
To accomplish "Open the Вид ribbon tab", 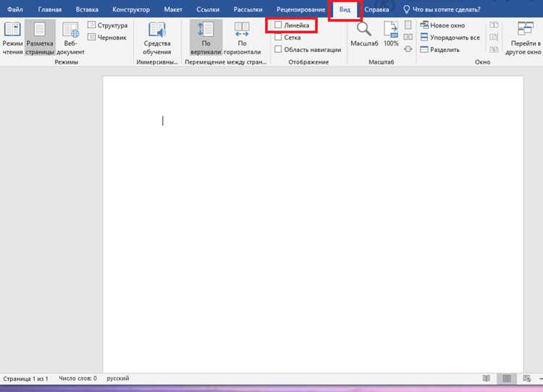I will coord(345,9).
